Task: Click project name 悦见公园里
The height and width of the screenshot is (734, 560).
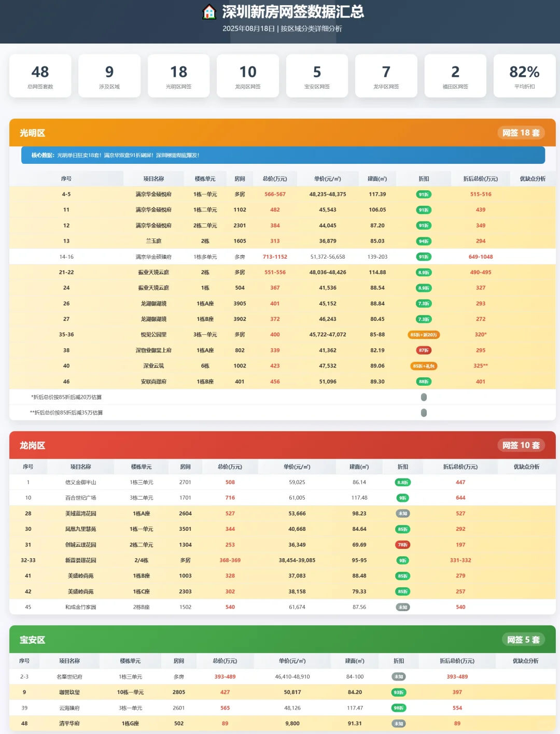Action: [x=153, y=335]
